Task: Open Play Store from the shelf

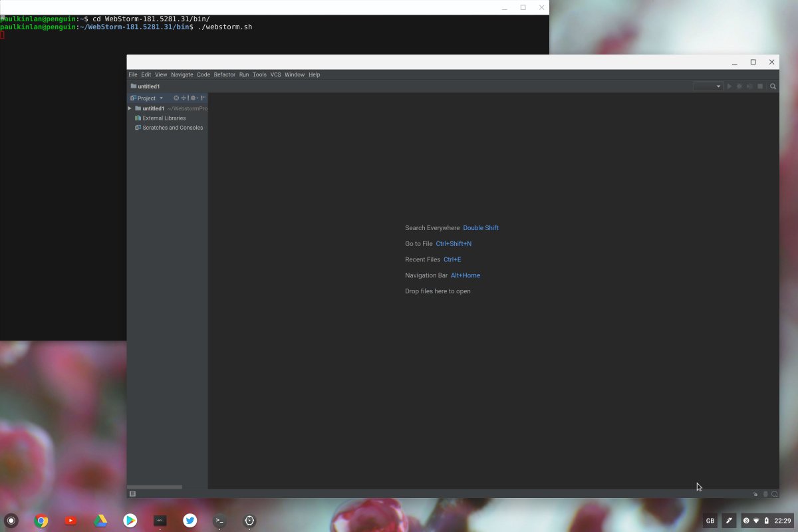Action: [130, 521]
